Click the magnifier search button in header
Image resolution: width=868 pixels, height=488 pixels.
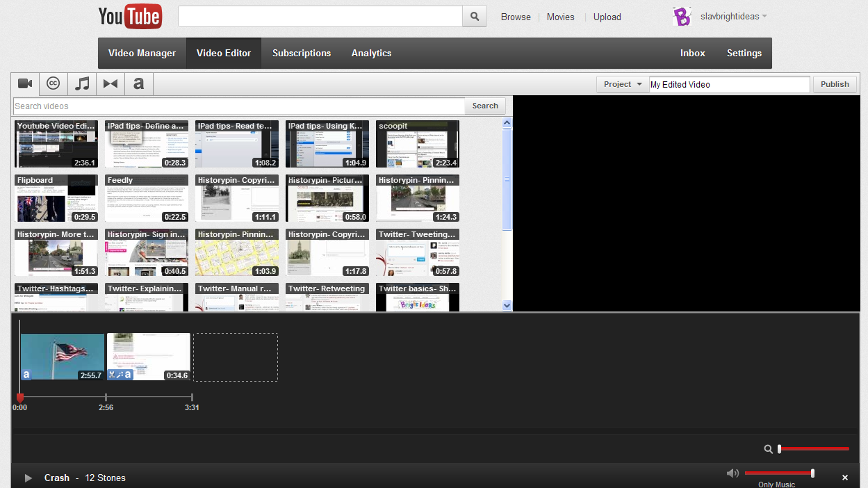474,17
